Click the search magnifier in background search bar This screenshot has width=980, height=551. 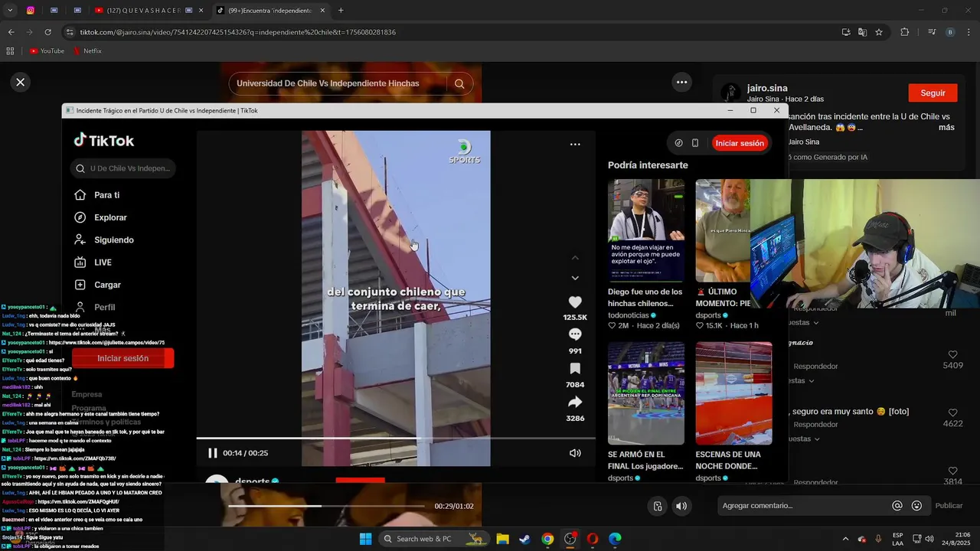click(459, 83)
